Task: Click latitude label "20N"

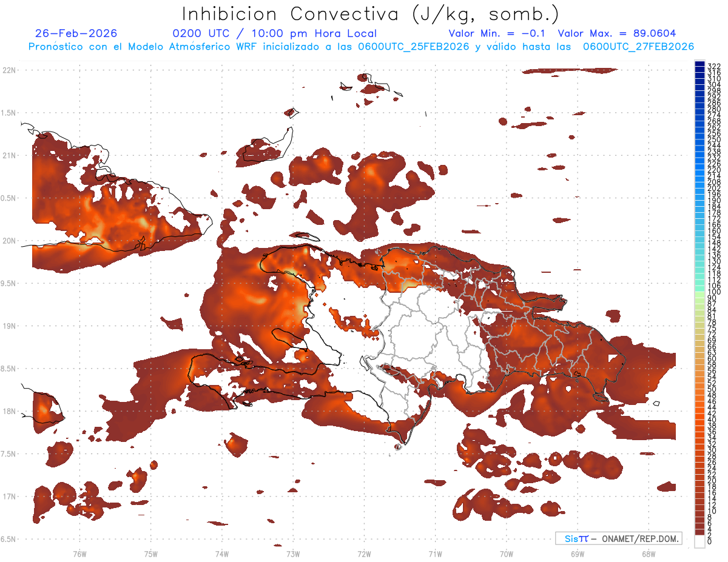Action: pyautogui.click(x=9, y=241)
